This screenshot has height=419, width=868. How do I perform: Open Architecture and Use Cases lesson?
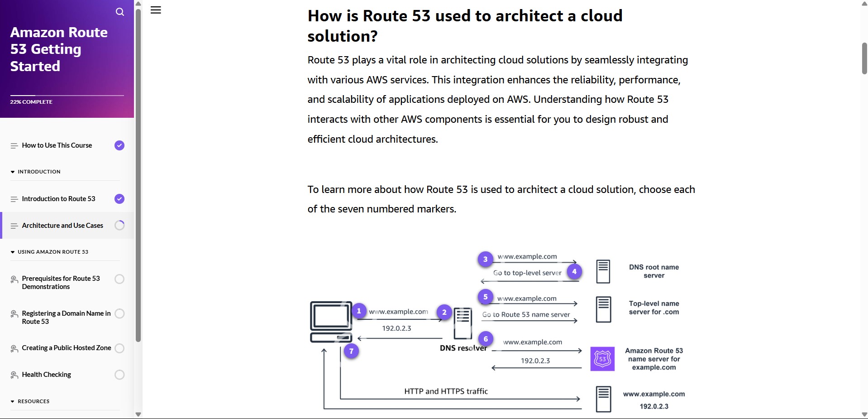click(x=62, y=226)
